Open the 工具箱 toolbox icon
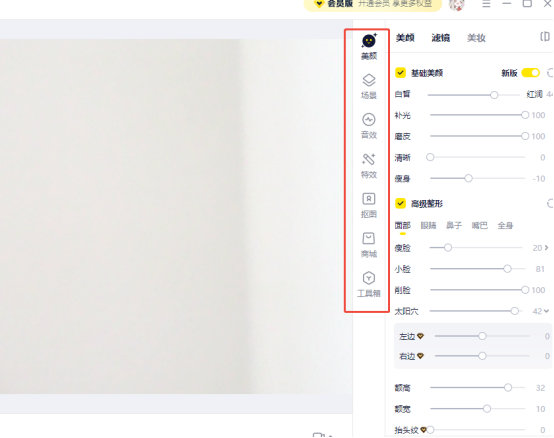Viewport: 554px width, 438px height. [369, 284]
